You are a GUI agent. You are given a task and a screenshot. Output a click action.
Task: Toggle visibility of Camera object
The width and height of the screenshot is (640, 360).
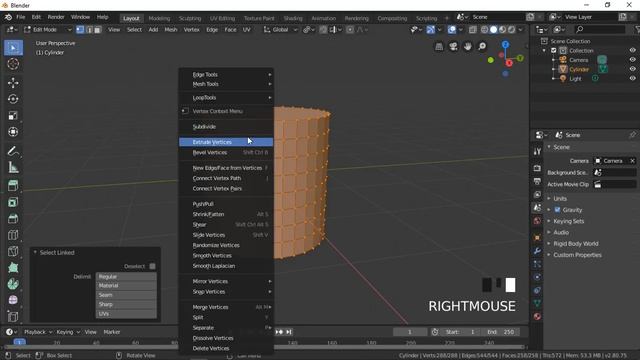point(632,60)
